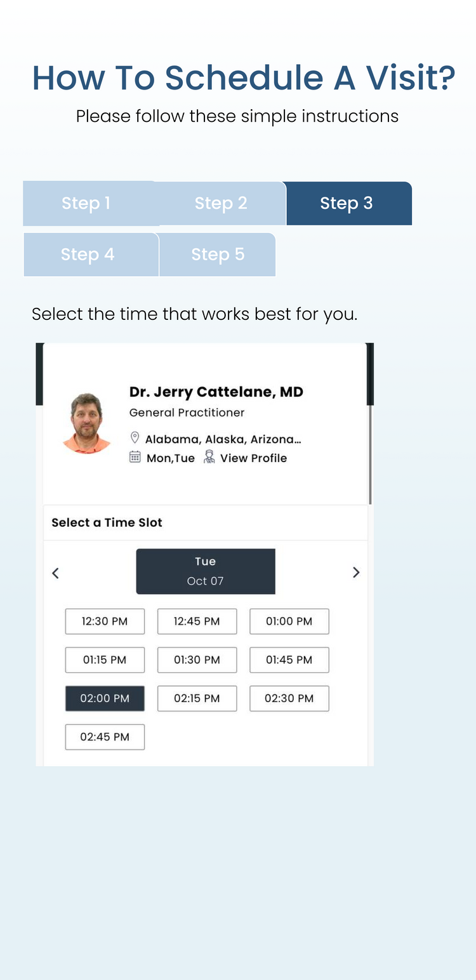The height and width of the screenshot is (980, 476).
Task: Select the 01:00 PM time slot
Action: click(x=289, y=621)
